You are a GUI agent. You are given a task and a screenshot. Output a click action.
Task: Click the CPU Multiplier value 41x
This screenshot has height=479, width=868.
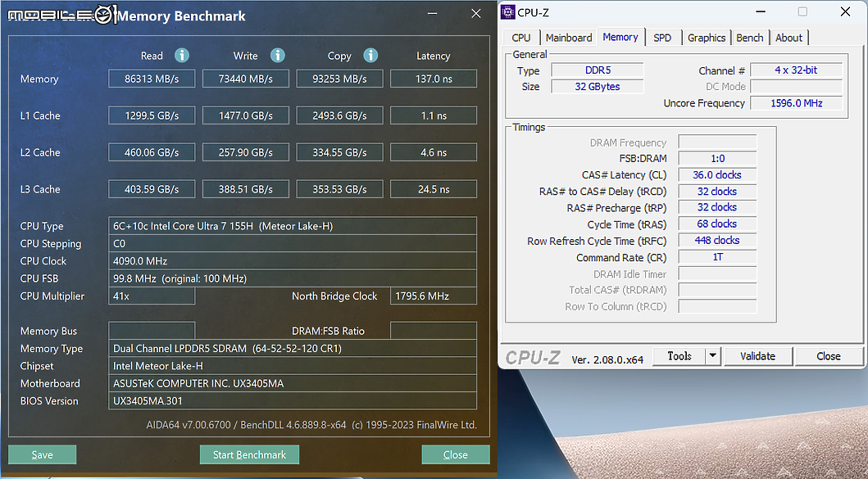(152, 296)
